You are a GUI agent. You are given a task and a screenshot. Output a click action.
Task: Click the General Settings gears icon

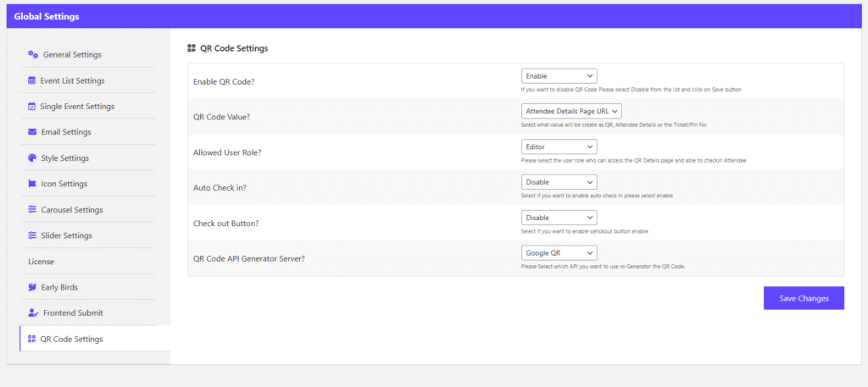[x=33, y=54]
